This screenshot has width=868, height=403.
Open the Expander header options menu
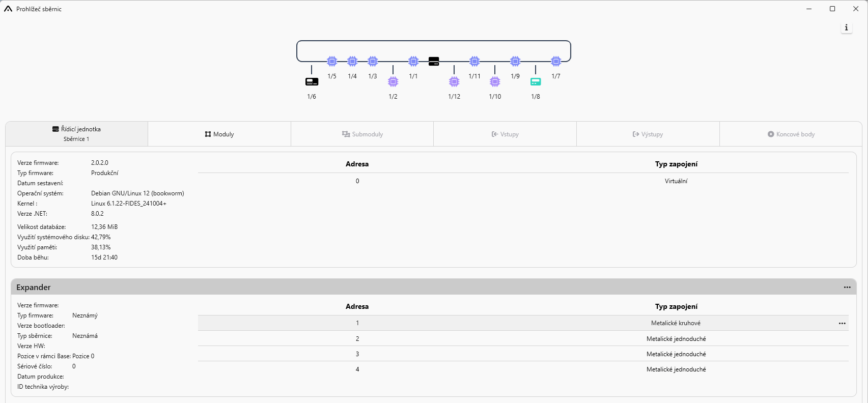[x=847, y=287]
